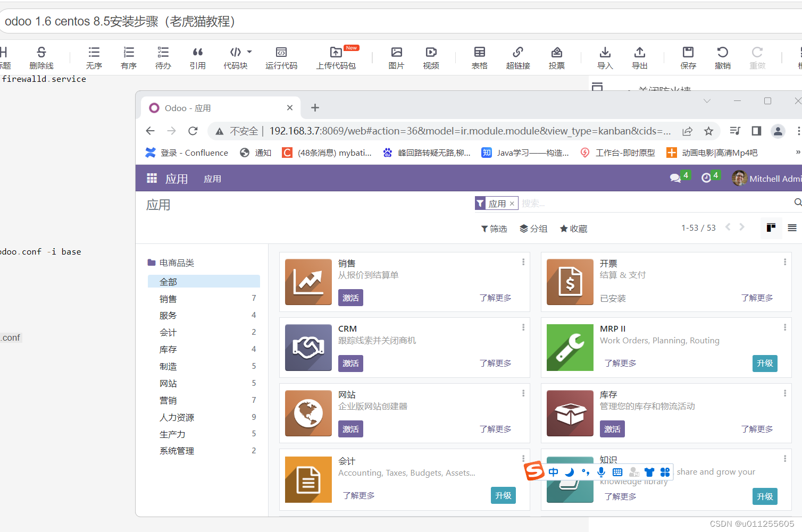Click the import (导入) icon
802x532 pixels.
[x=605, y=57]
